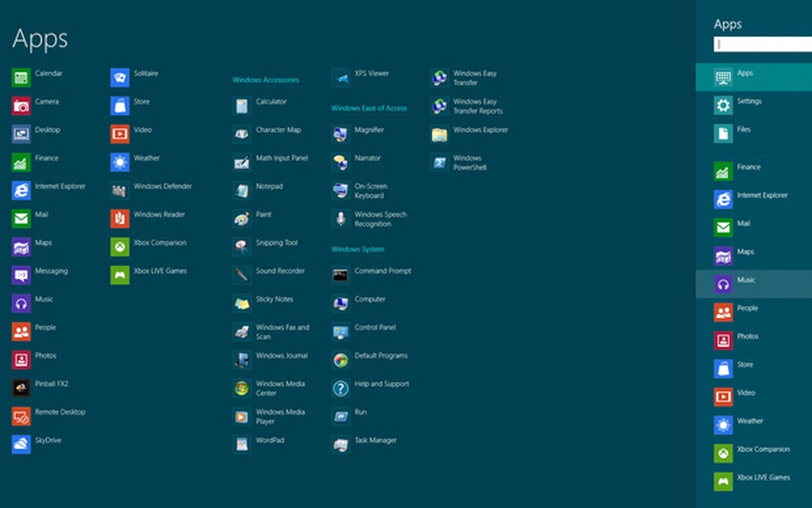Choose Mail in the Search pane

click(753, 228)
